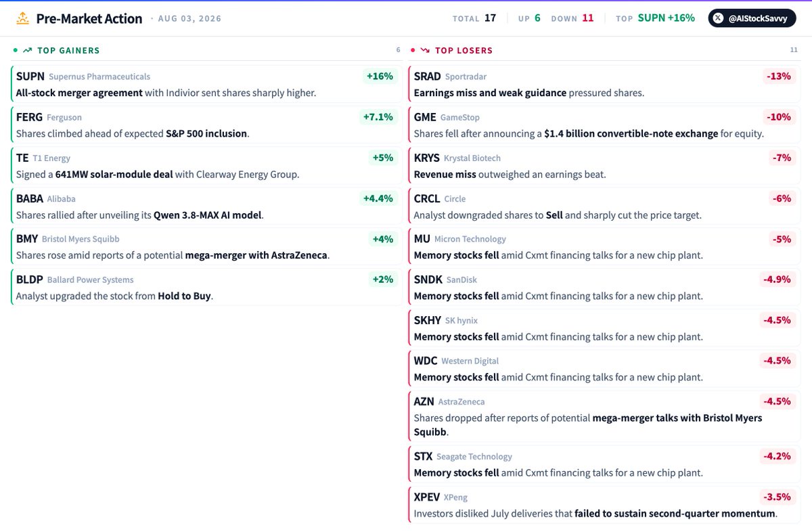Click the -13% badge for Sportradar
812x532 pixels.
(x=778, y=76)
